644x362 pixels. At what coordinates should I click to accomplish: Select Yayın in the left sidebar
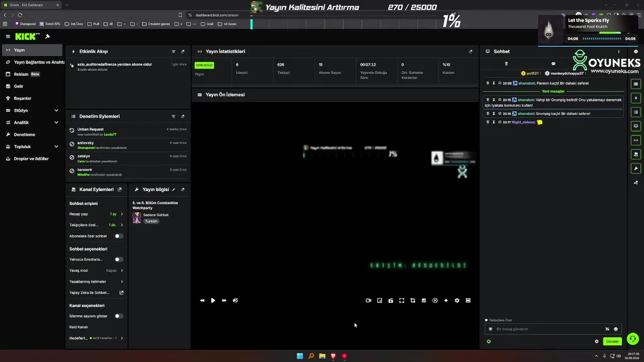pos(32,50)
